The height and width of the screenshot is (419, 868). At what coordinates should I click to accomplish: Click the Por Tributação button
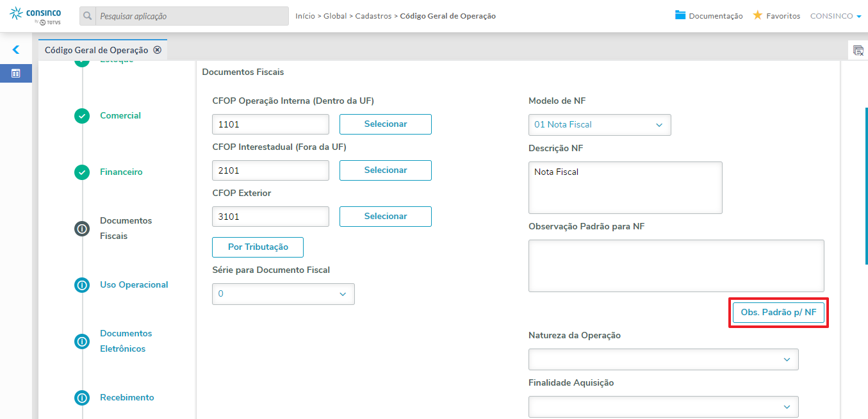point(258,247)
